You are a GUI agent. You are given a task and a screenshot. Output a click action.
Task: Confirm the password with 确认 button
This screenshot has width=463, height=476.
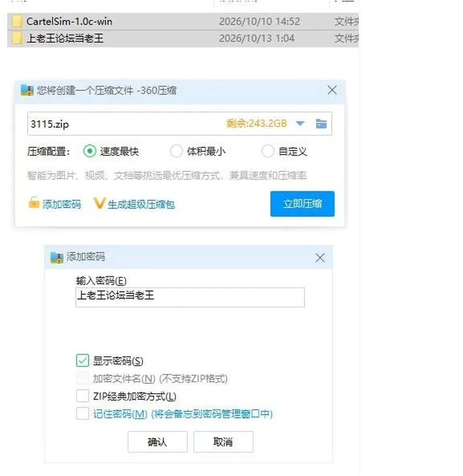(x=157, y=442)
